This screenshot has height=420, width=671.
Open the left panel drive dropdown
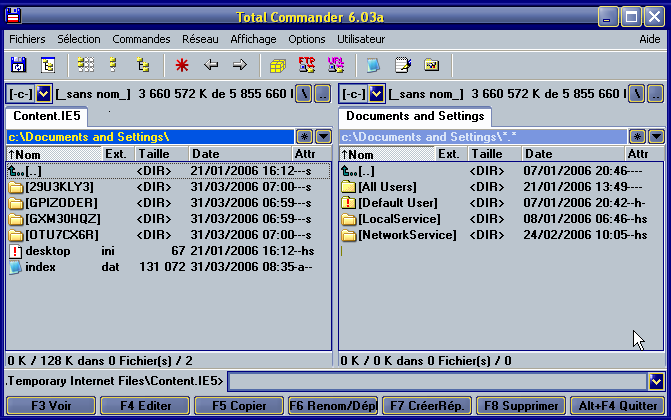(x=44, y=93)
